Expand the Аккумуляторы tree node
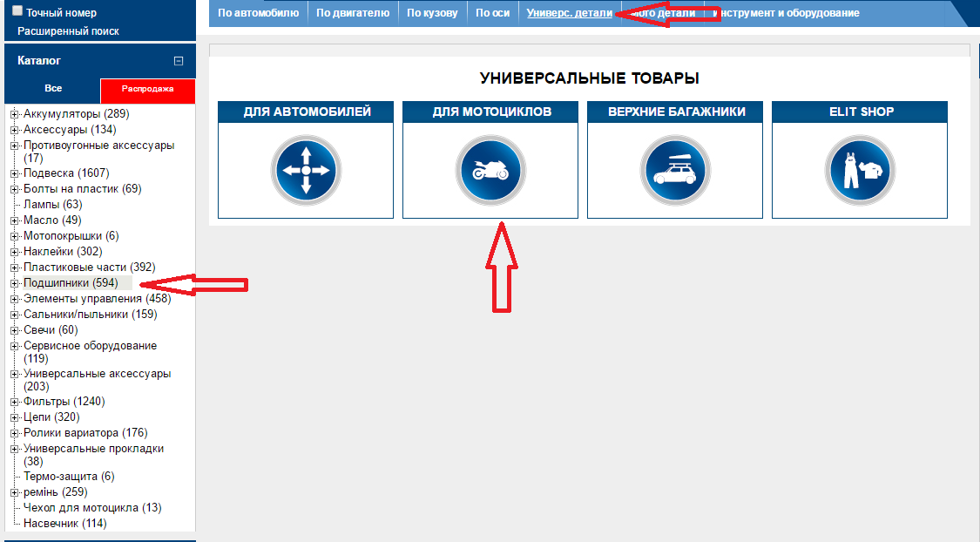The width and height of the screenshot is (980, 542). pyautogui.click(x=14, y=114)
